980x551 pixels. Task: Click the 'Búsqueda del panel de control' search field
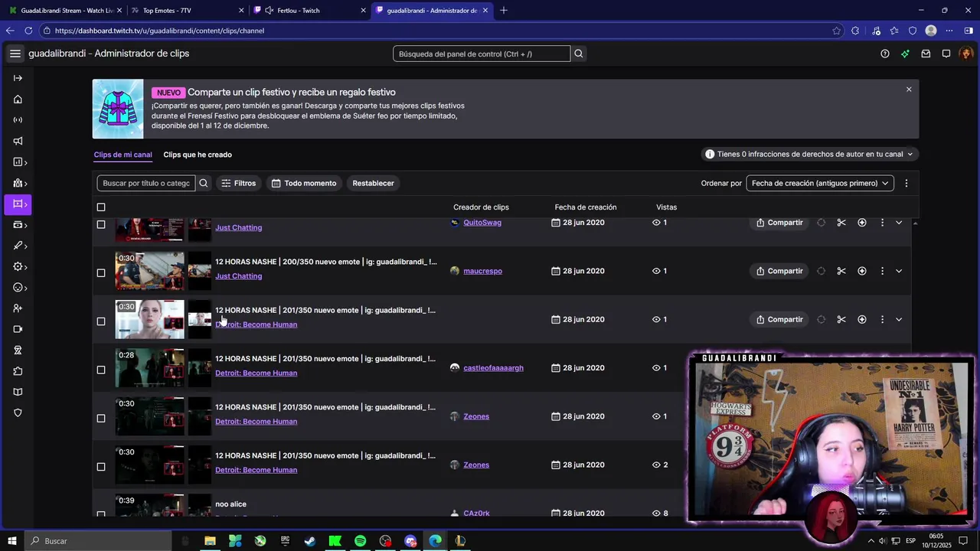[x=482, y=54]
